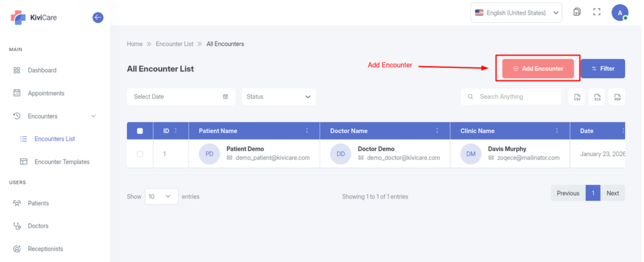Open the English (United States) language dropdown
This screenshot has width=644, height=262.
(x=516, y=13)
